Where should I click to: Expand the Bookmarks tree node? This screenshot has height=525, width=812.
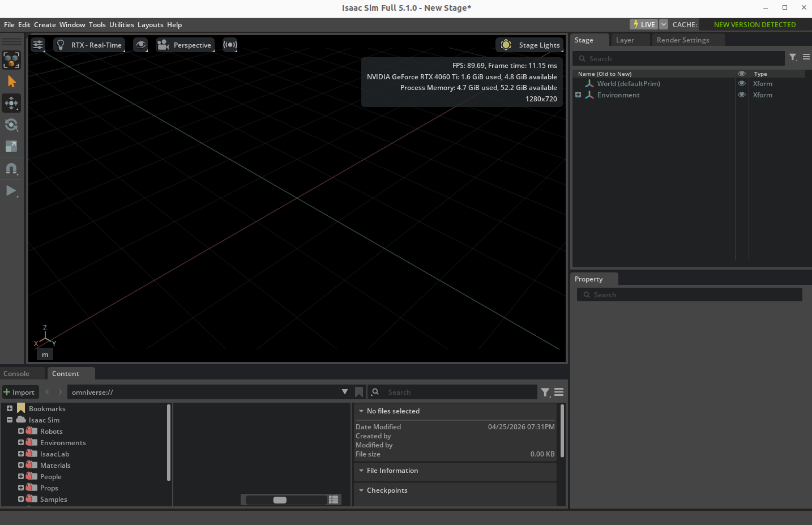(10, 408)
